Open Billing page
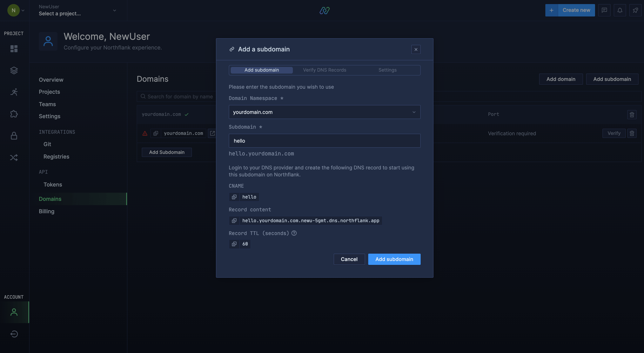 (x=46, y=211)
